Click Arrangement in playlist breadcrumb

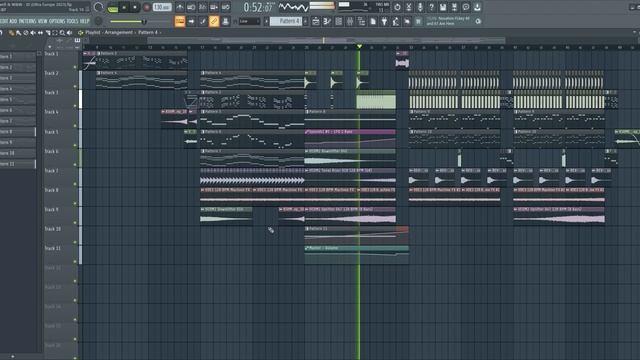tap(118, 32)
